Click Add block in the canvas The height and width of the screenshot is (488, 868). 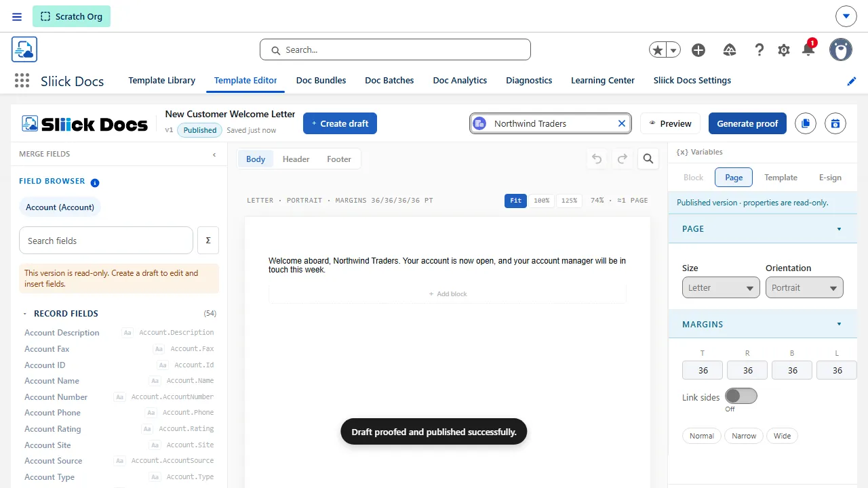(x=448, y=294)
